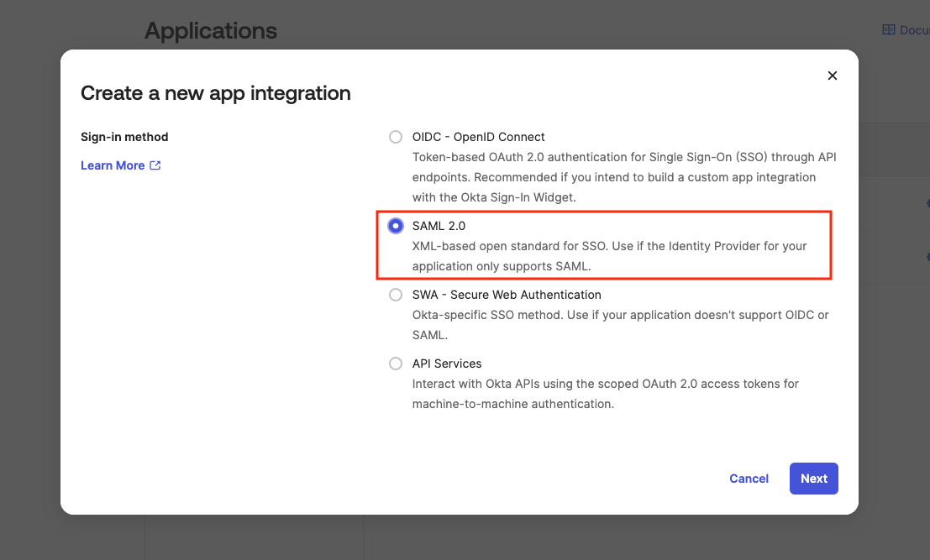Viewport: 930px width, 560px height.
Task: Click the external link icon beside Learn More
Action: pos(155,165)
